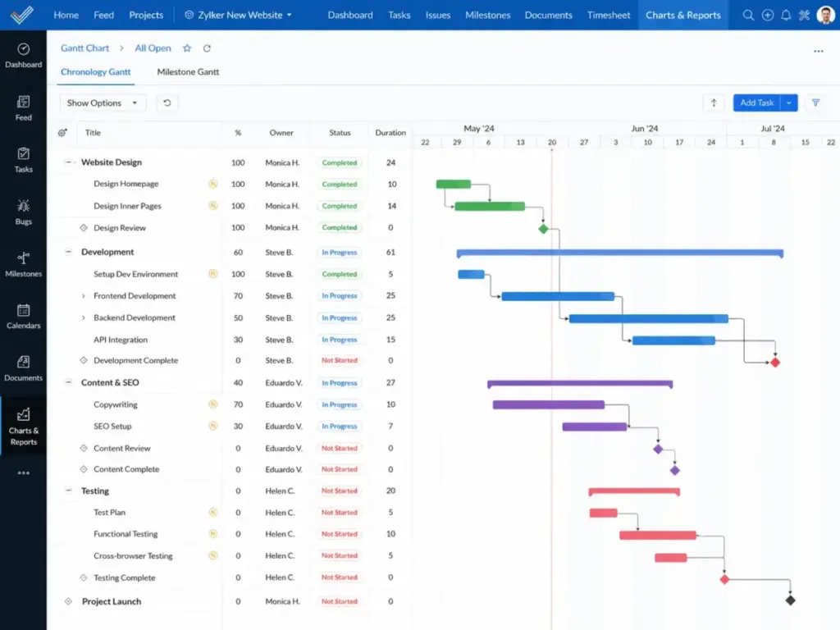Refresh the Gantt chart view

tap(207, 48)
